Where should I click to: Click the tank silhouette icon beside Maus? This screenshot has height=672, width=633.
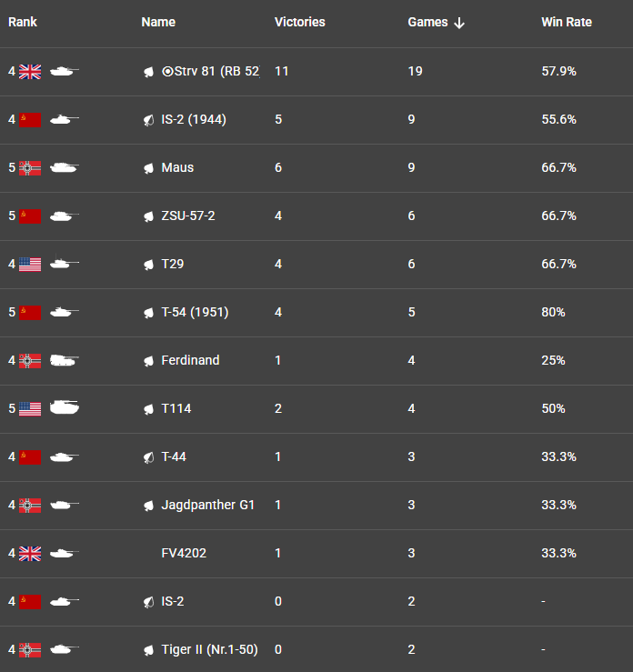point(65,167)
